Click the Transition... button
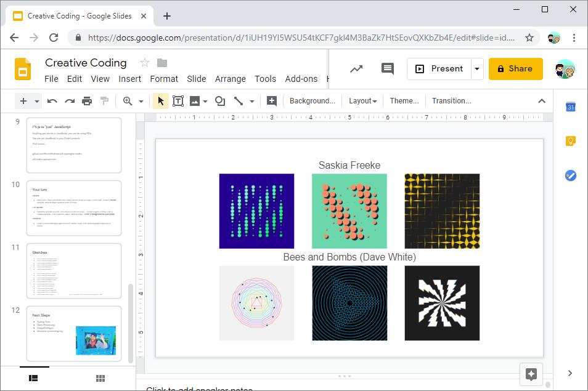The height and width of the screenshot is (391, 588). click(x=452, y=101)
